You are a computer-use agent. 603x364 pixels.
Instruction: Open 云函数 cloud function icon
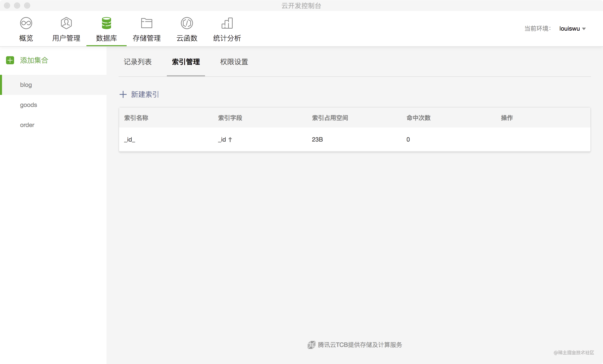point(187,23)
